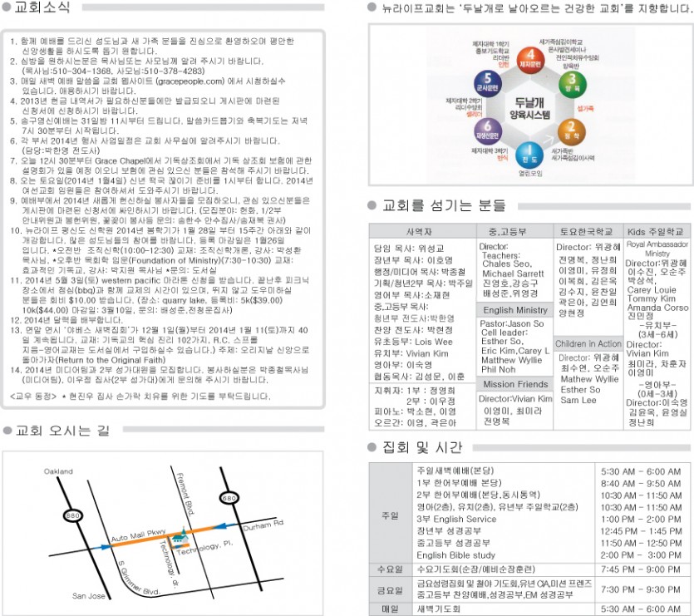
Task: Click the red number 4 제자훈련 circle
Action: [530, 59]
